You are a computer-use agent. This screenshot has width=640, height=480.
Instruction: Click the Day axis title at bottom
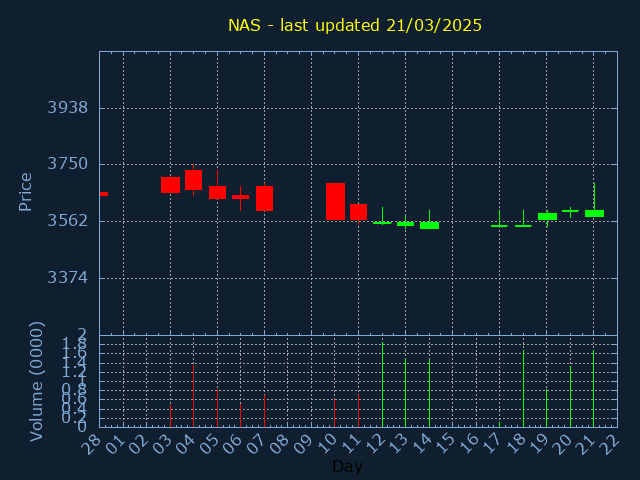347,466
